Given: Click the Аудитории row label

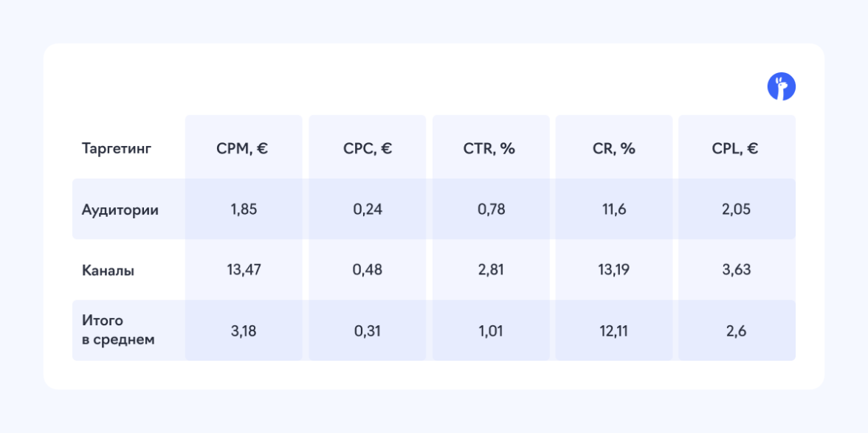Looking at the screenshot, I should click(x=120, y=209).
